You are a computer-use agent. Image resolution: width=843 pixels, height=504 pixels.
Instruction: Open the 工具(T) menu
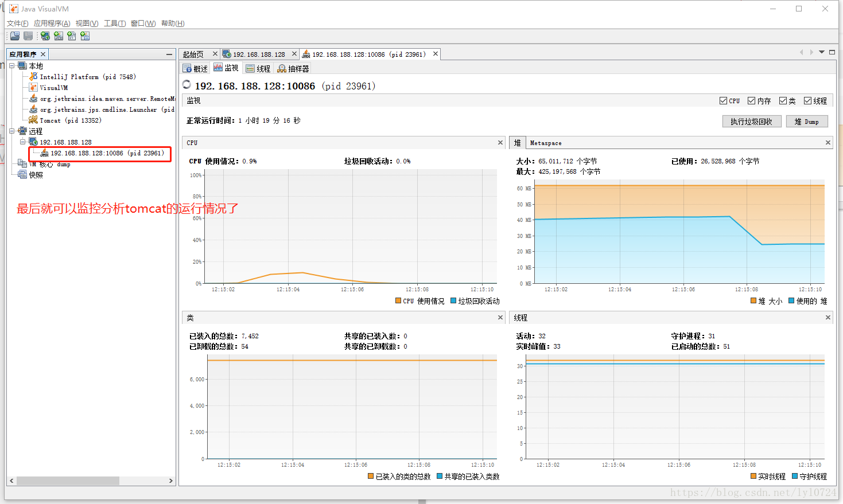(x=115, y=24)
